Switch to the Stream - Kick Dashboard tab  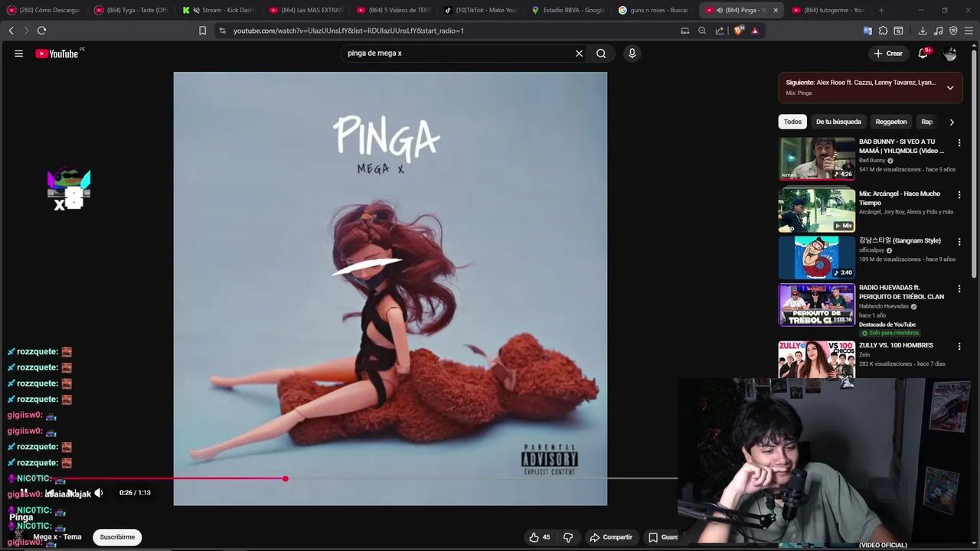(220, 10)
